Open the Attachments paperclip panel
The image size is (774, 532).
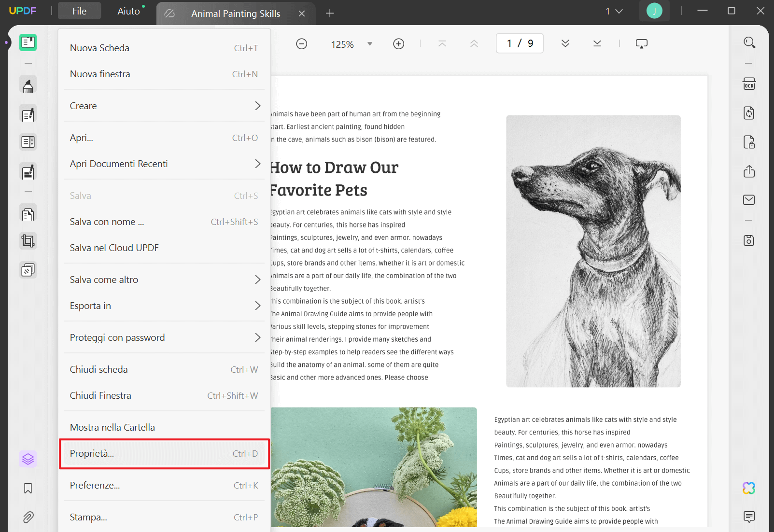point(28,518)
